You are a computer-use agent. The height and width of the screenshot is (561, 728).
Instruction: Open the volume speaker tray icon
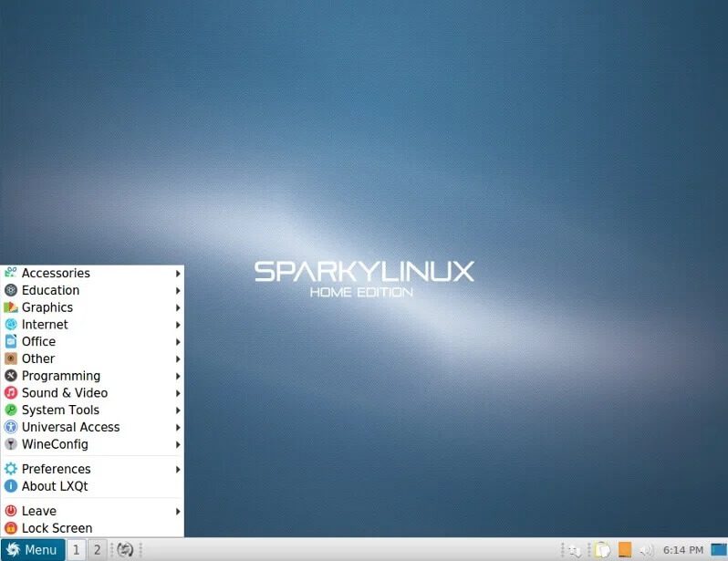[x=646, y=550]
